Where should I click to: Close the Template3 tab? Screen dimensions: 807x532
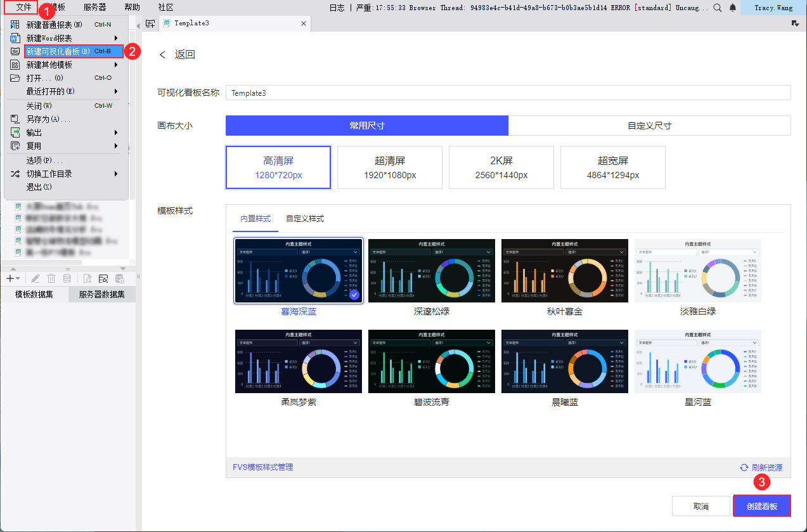(x=304, y=23)
